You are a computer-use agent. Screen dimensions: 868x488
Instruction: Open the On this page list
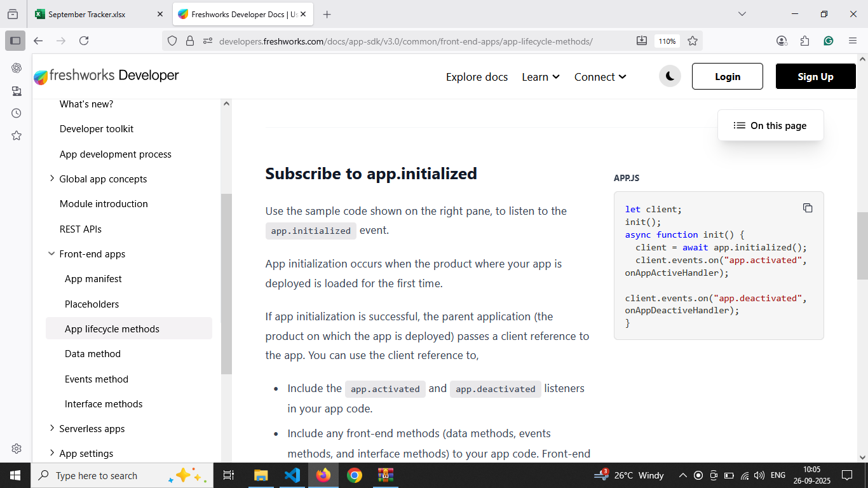pos(770,126)
